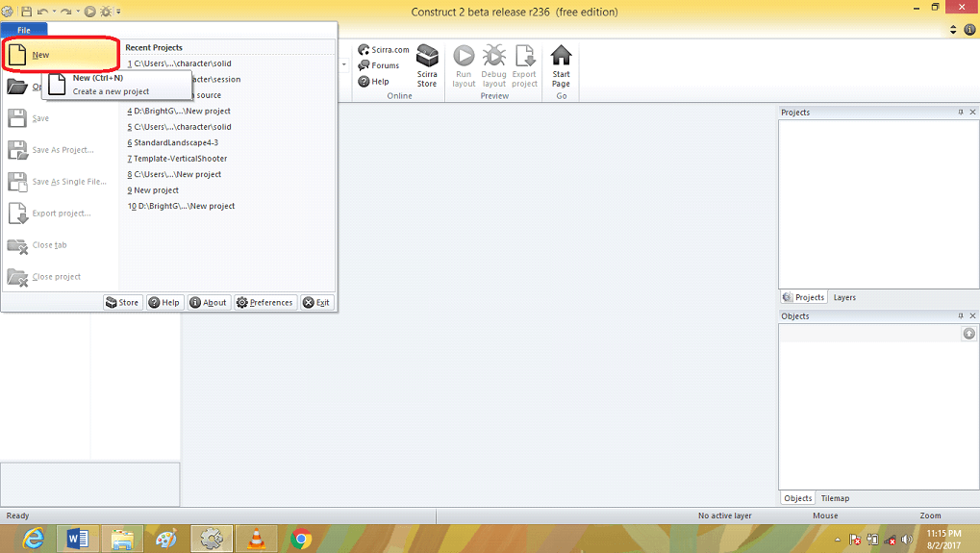
Task: Open Paint from the taskbar
Action: [x=166, y=539]
